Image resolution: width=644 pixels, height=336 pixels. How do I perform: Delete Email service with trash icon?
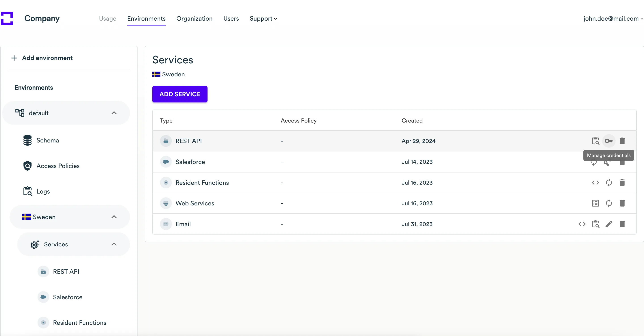point(622,224)
